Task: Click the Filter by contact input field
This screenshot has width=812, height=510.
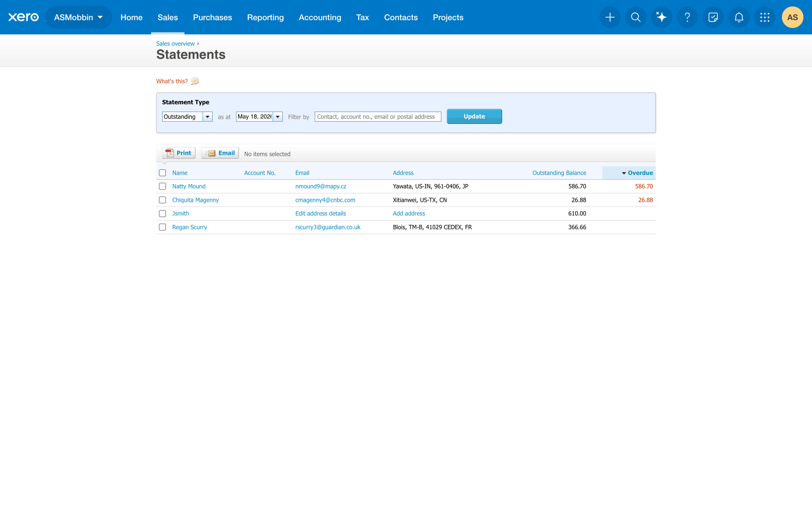Action: pyautogui.click(x=378, y=117)
